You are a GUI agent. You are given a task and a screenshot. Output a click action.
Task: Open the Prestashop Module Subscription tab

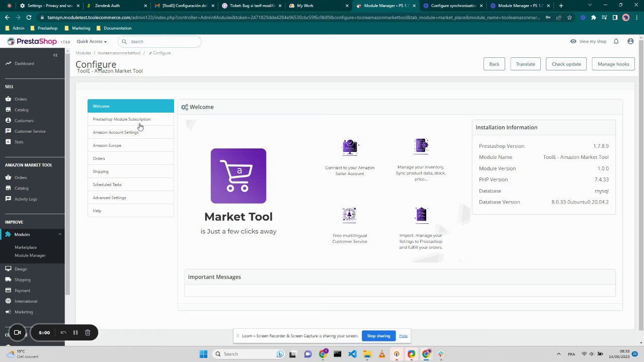click(131, 119)
